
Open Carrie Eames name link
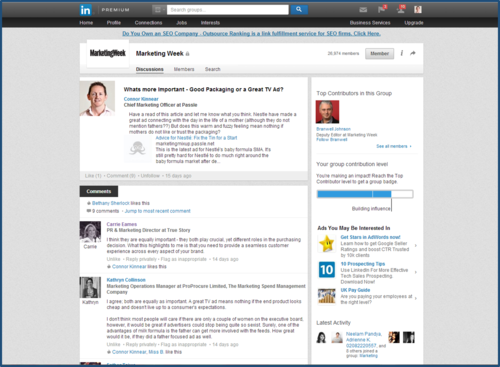[x=122, y=224]
